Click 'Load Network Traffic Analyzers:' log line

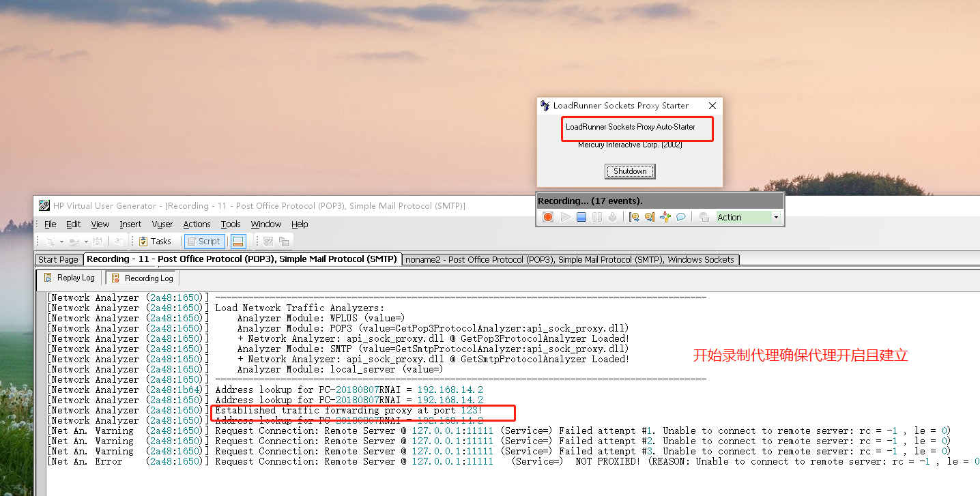pos(300,308)
